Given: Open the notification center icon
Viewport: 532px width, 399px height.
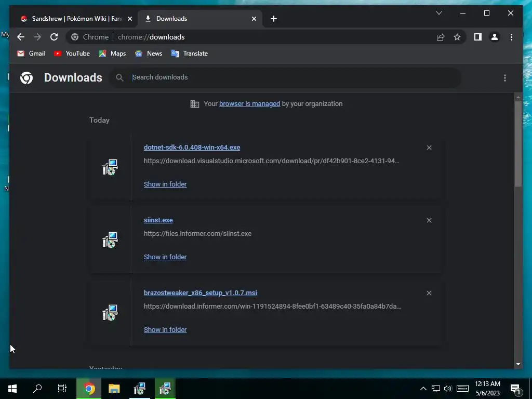Looking at the screenshot, I should coord(516,389).
